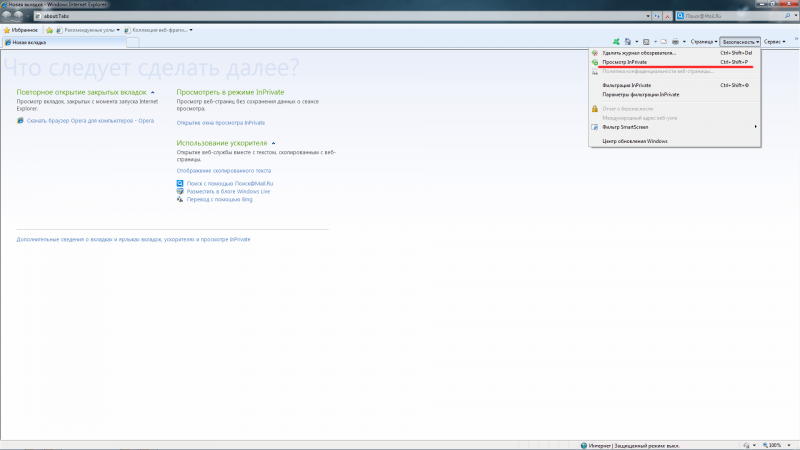This screenshot has width=800, height=450.
Task: Collapse the accelerator usage section
Action: pyautogui.click(x=273, y=143)
